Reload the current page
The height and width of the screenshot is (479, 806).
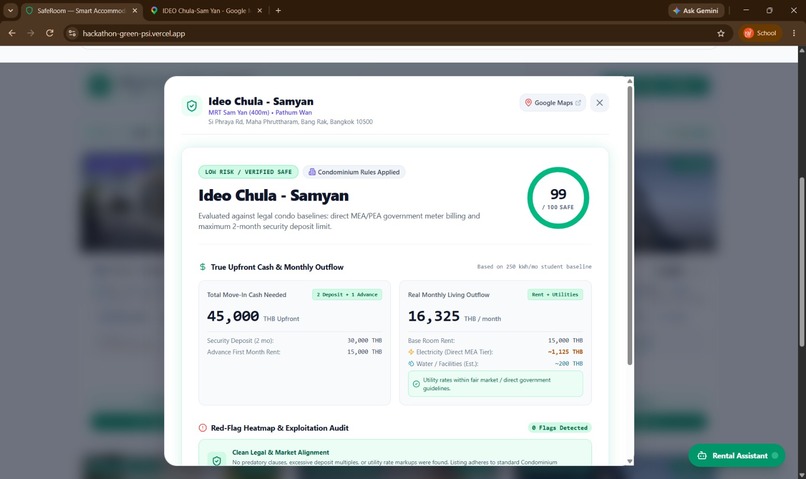[49, 33]
